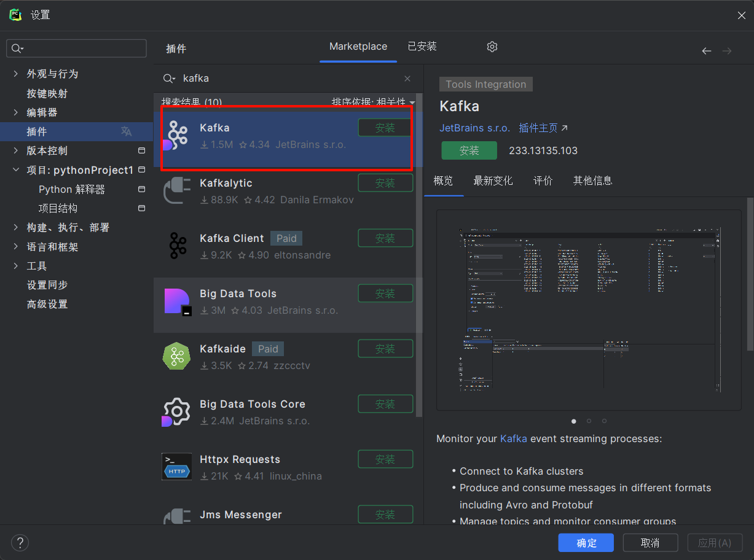The width and height of the screenshot is (754, 560).
Task: Select 设置同步 in the settings tree
Action: [47, 285]
